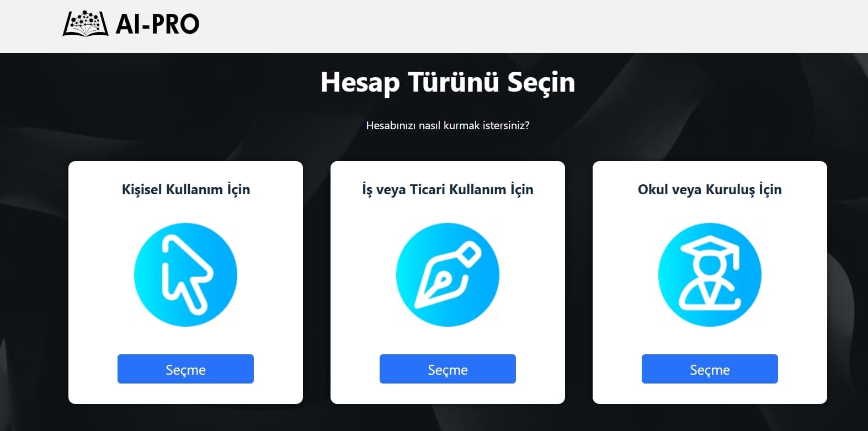This screenshot has width=868, height=431.
Task: Select the mouse cursor arrow icon
Action: tap(187, 272)
